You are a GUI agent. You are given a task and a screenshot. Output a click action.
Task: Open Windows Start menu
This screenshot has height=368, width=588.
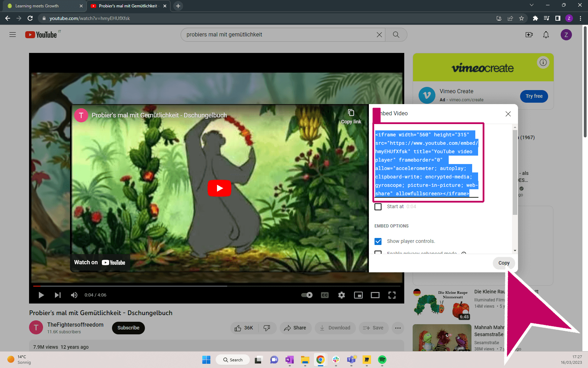[206, 360]
